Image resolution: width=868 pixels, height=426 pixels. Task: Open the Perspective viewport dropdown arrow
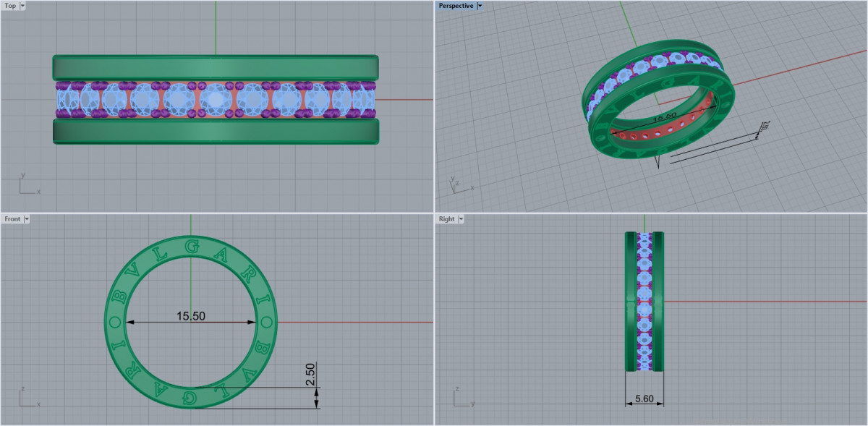tap(480, 6)
